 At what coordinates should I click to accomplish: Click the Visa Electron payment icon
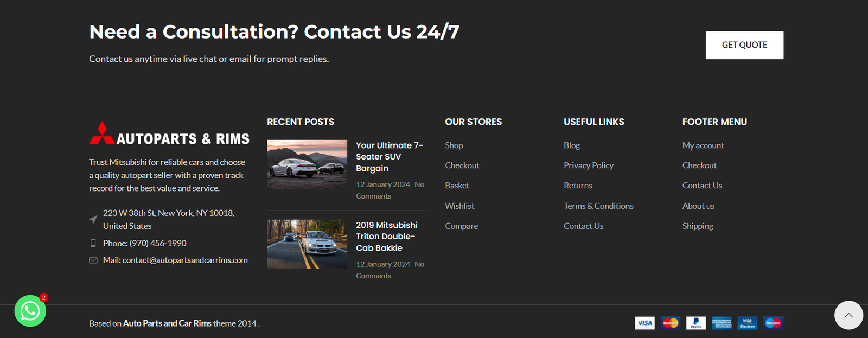click(748, 323)
